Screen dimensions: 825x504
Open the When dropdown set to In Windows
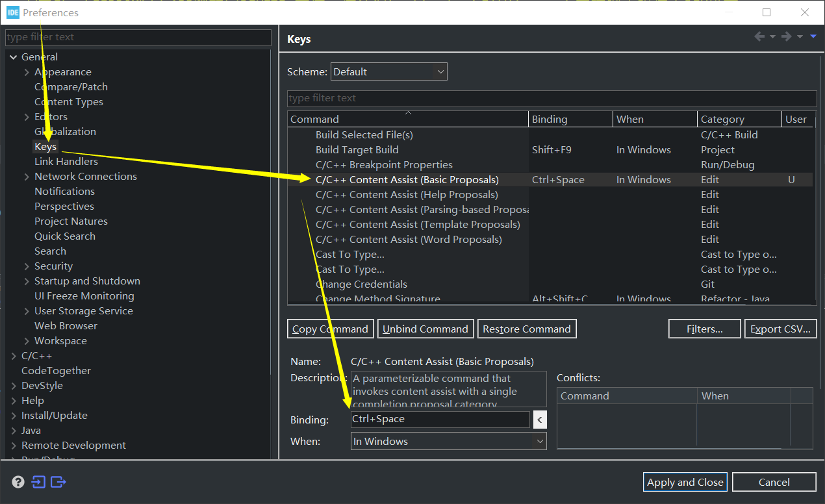[x=448, y=442]
